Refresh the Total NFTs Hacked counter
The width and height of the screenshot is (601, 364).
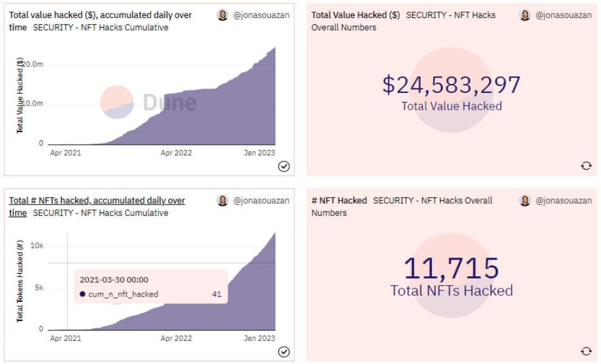(586, 351)
